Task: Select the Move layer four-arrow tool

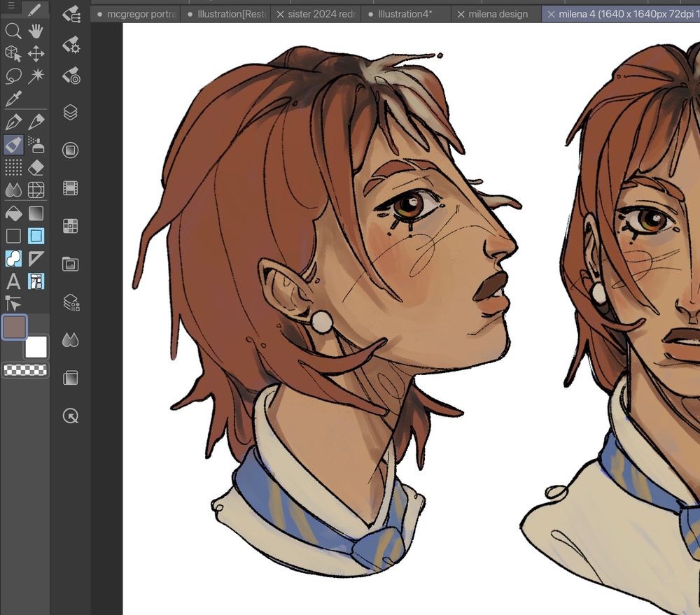Action: point(36,54)
